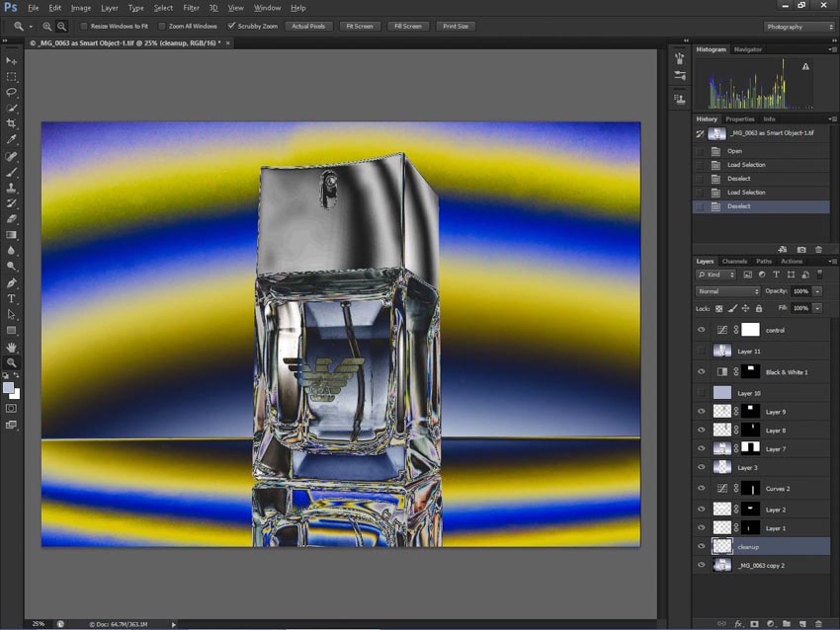Select the Lasso tool
The width and height of the screenshot is (840, 630).
point(11,92)
